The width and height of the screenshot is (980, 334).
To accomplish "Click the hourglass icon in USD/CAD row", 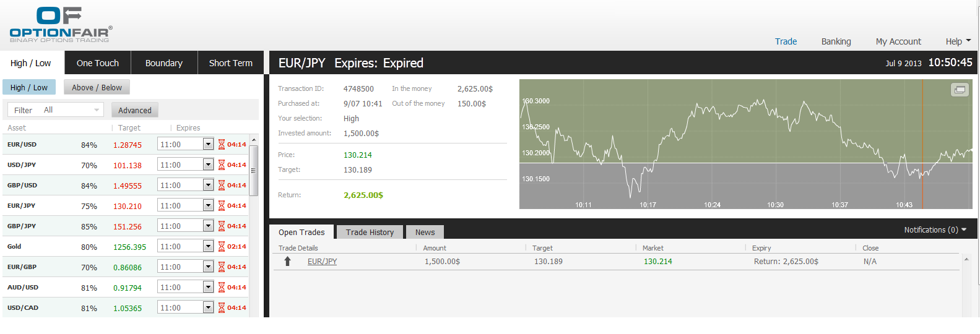I will click(x=221, y=308).
